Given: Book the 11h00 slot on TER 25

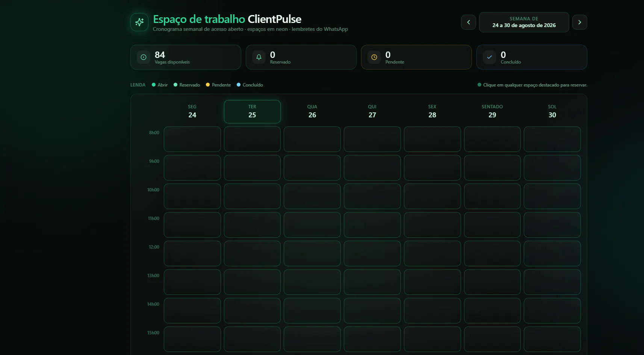Looking at the screenshot, I should (x=252, y=225).
